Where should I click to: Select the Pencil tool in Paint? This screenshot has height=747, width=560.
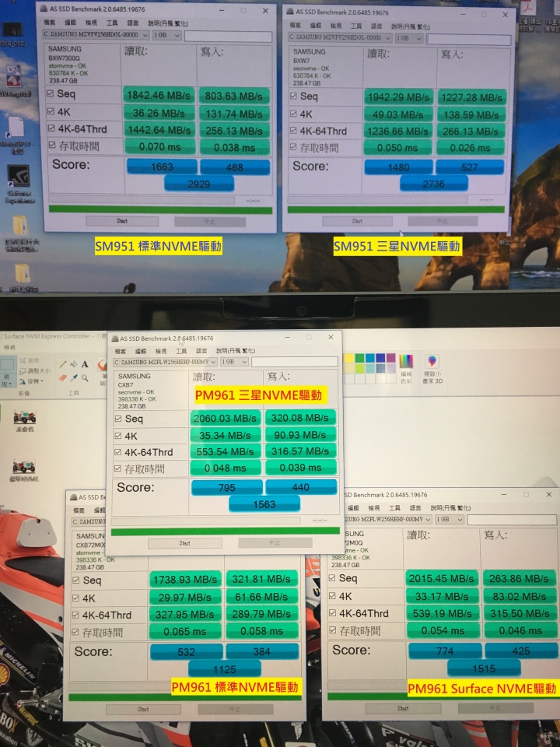[63, 364]
